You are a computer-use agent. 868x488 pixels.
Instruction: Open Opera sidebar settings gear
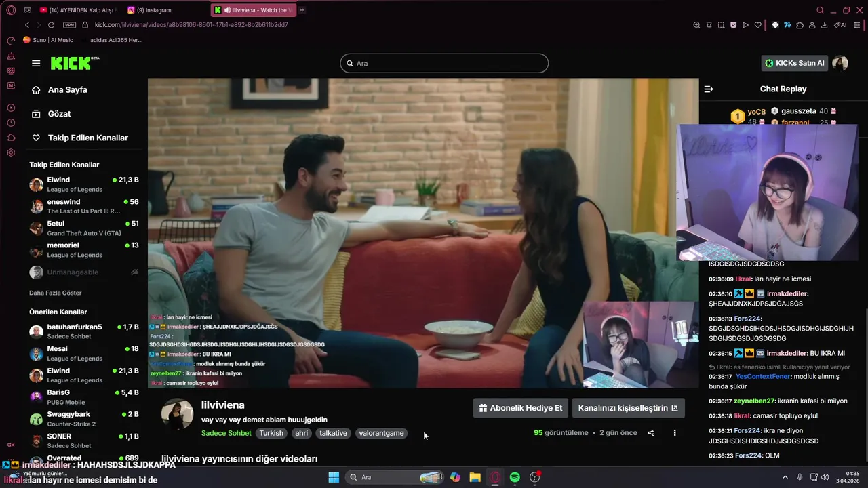coord(11,152)
